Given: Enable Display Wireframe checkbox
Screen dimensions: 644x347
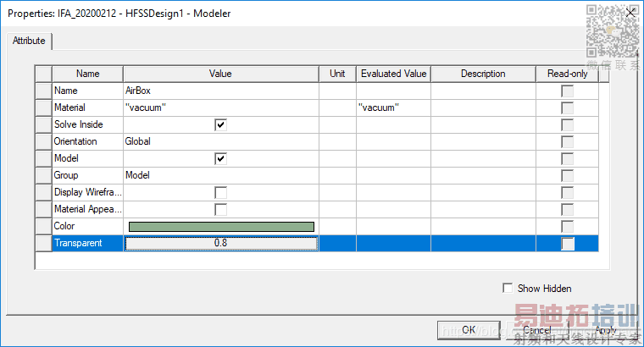Looking at the screenshot, I should (220, 192).
